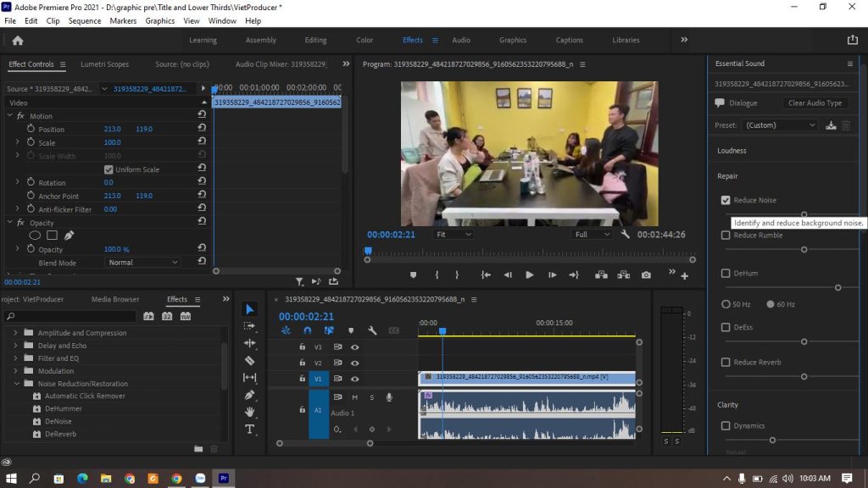868x488 pixels.
Task: Open the Blend Mode dropdown showing Normal
Action: tap(142, 263)
